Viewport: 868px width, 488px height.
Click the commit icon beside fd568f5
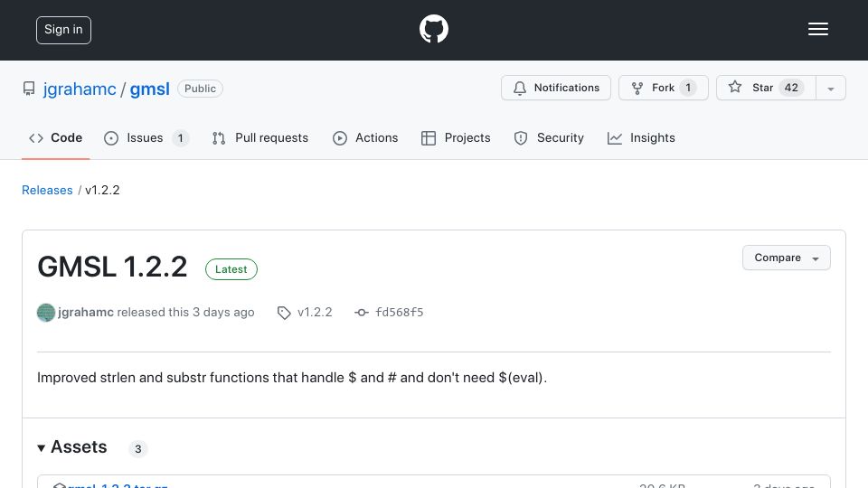pos(362,313)
